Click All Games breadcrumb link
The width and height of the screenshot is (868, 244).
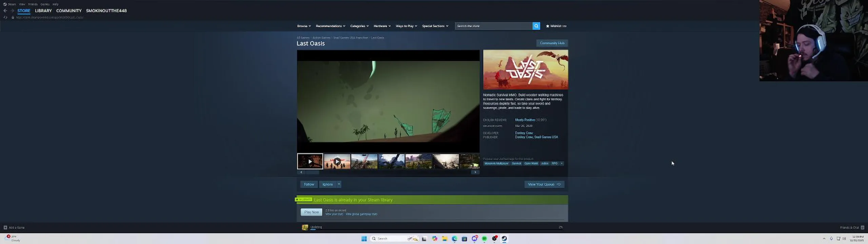(x=303, y=38)
